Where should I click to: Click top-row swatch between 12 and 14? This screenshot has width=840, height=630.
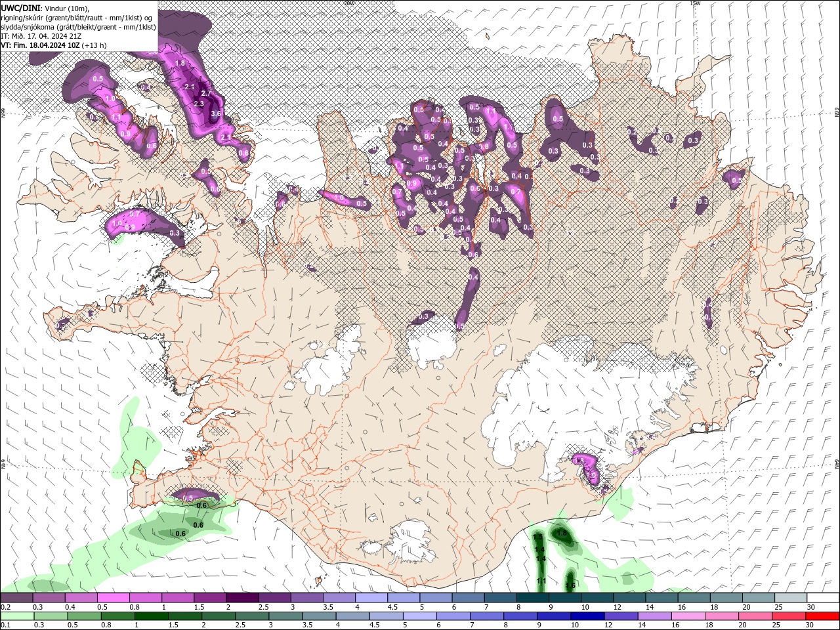pos(629,597)
